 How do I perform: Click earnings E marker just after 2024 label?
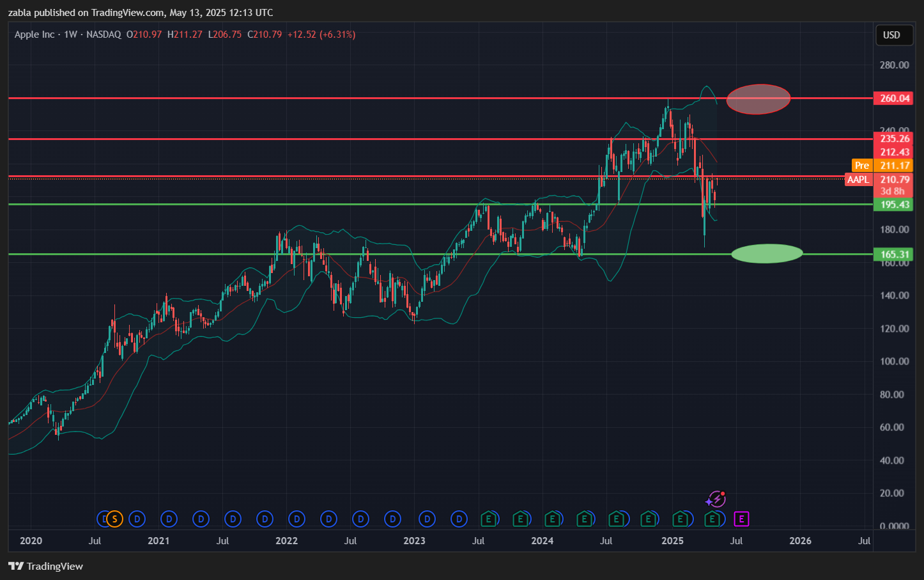(x=552, y=519)
